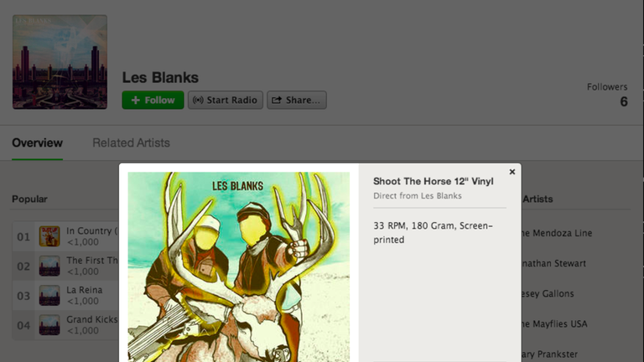Click the In Country track album thumbnail

coord(49,236)
